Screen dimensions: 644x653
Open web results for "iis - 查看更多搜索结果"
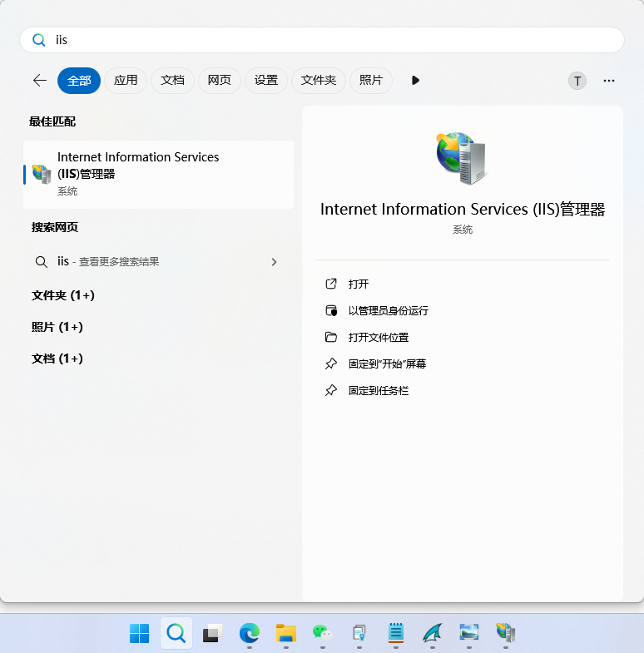pyautogui.click(x=158, y=262)
